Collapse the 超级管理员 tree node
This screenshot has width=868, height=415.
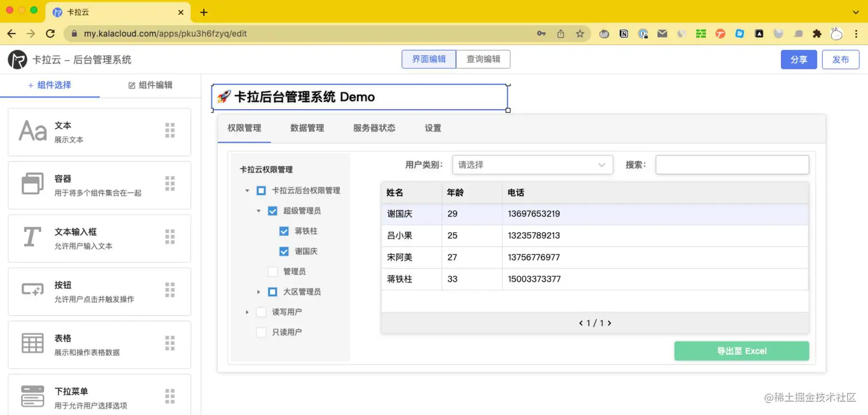coord(258,211)
